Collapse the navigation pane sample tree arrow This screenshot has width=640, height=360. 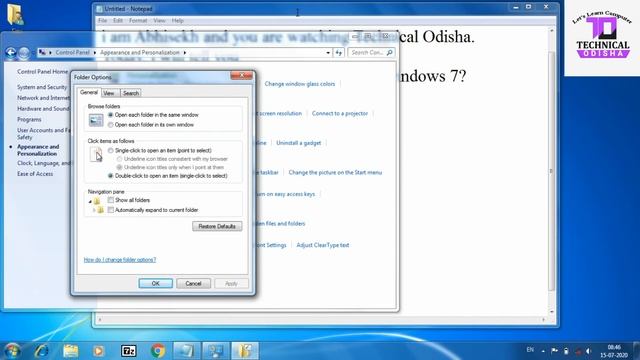coord(90,202)
